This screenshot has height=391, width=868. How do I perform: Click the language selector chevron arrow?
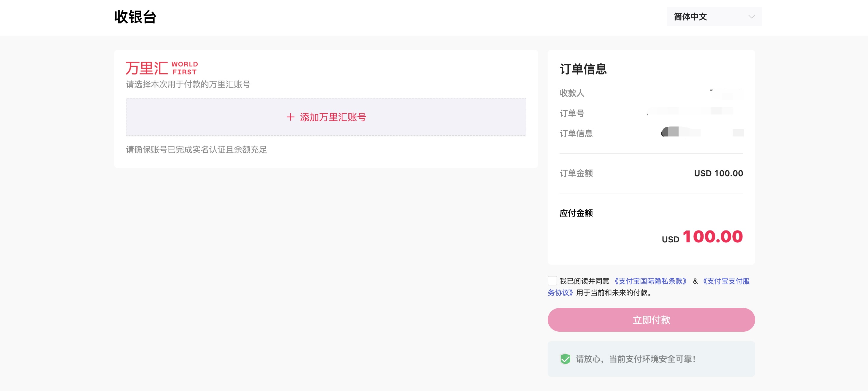pos(751,17)
